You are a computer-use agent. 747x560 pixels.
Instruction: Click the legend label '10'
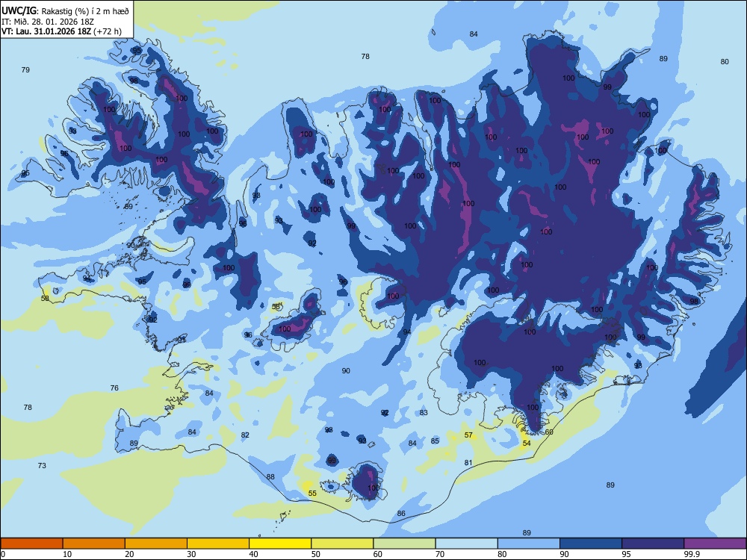click(x=67, y=554)
